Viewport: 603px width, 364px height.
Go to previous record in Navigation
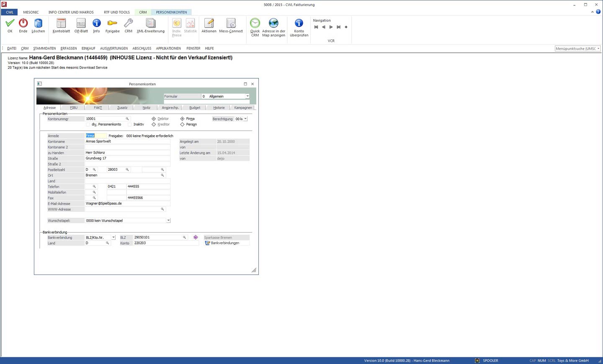(x=324, y=27)
